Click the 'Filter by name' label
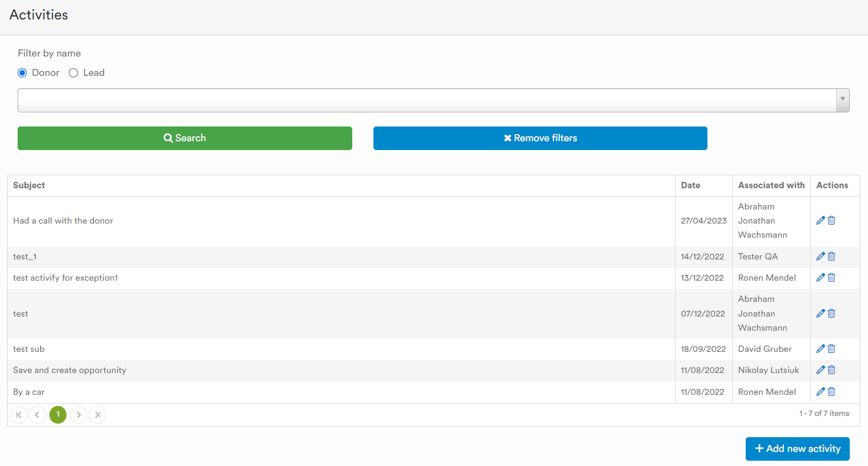Screen dimensions: 868x466 click(x=49, y=54)
